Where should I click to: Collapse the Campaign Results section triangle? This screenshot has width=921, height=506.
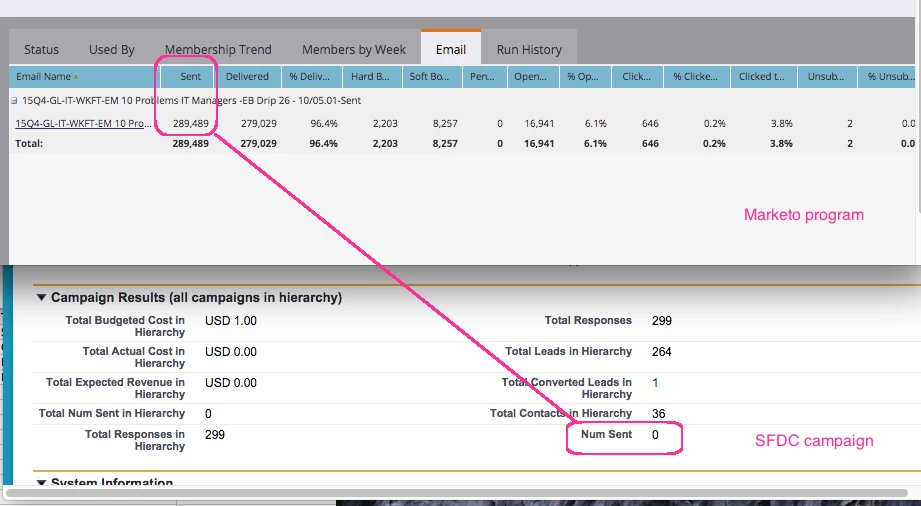pos(41,297)
